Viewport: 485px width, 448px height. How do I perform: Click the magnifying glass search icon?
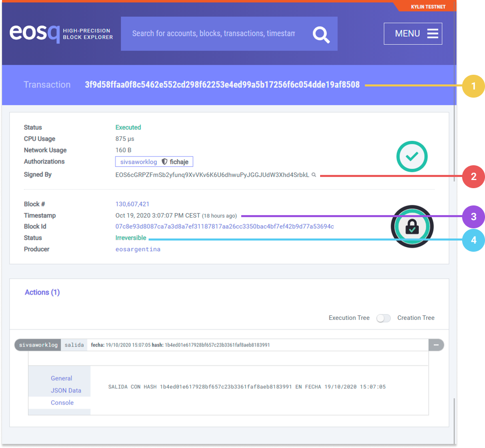tap(321, 34)
